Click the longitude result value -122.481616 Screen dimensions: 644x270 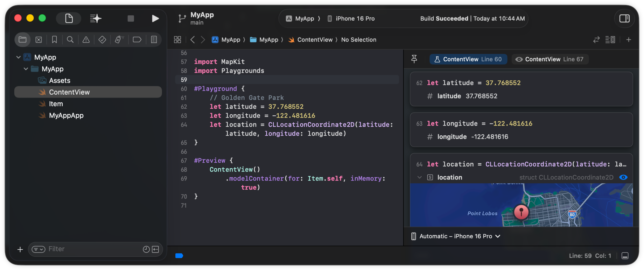[x=490, y=137]
